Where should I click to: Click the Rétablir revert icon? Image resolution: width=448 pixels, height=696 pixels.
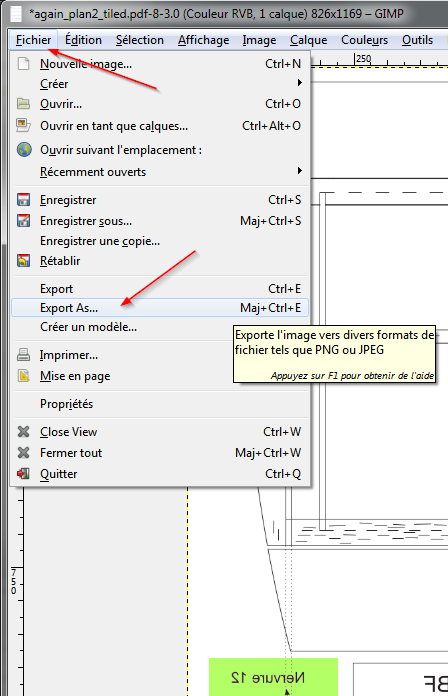tap(23, 261)
